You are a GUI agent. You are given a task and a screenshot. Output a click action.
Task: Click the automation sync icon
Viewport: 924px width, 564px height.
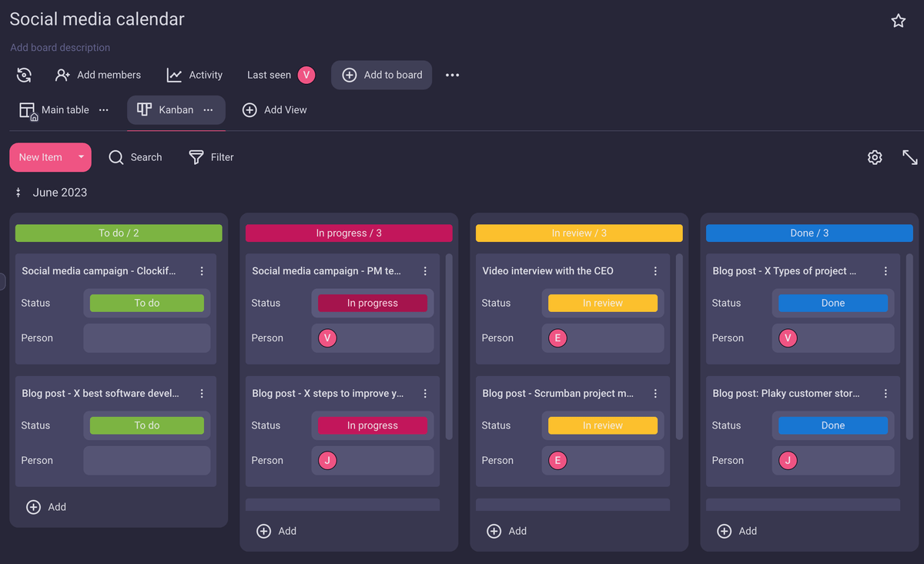[24, 75]
